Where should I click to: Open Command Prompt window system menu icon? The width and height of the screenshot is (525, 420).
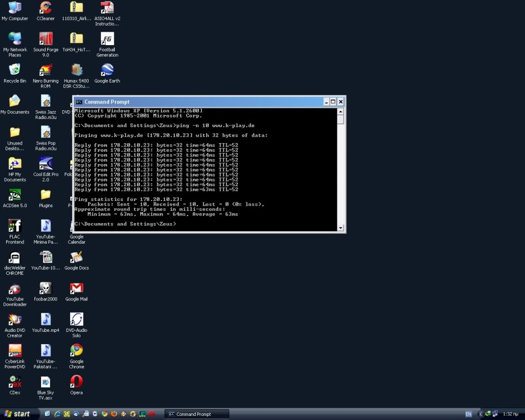coord(79,102)
